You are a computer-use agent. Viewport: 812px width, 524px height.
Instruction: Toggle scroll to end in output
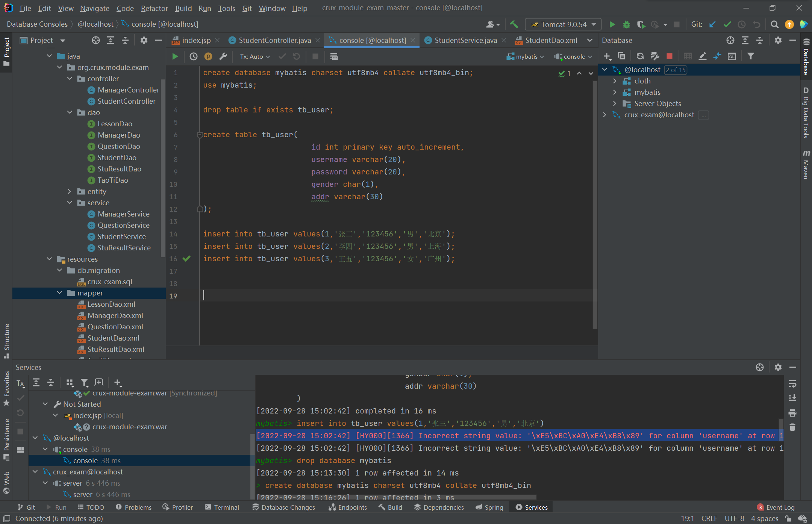(792, 398)
